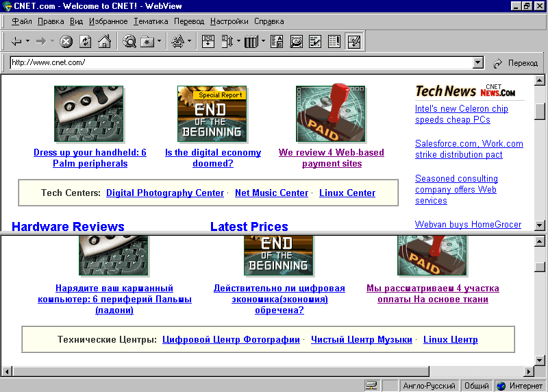Open 'Нарядите ваш карманный компьютер' link
The image size is (548, 392).
(x=114, y=299)
